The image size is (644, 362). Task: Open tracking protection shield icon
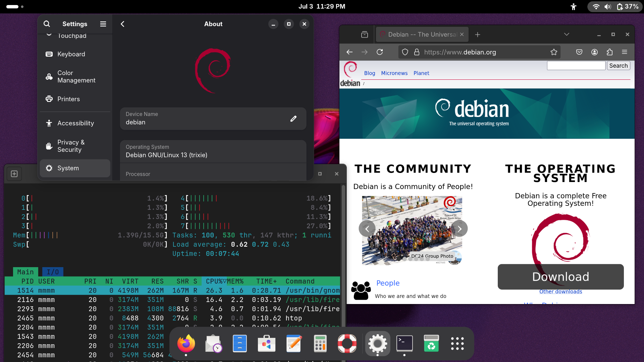[x=405, y=52]
